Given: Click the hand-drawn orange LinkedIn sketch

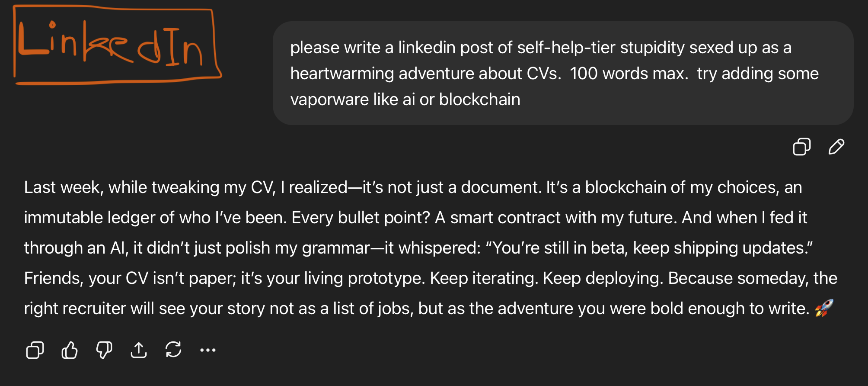Looking at the screenshot, I should (117, 45).
